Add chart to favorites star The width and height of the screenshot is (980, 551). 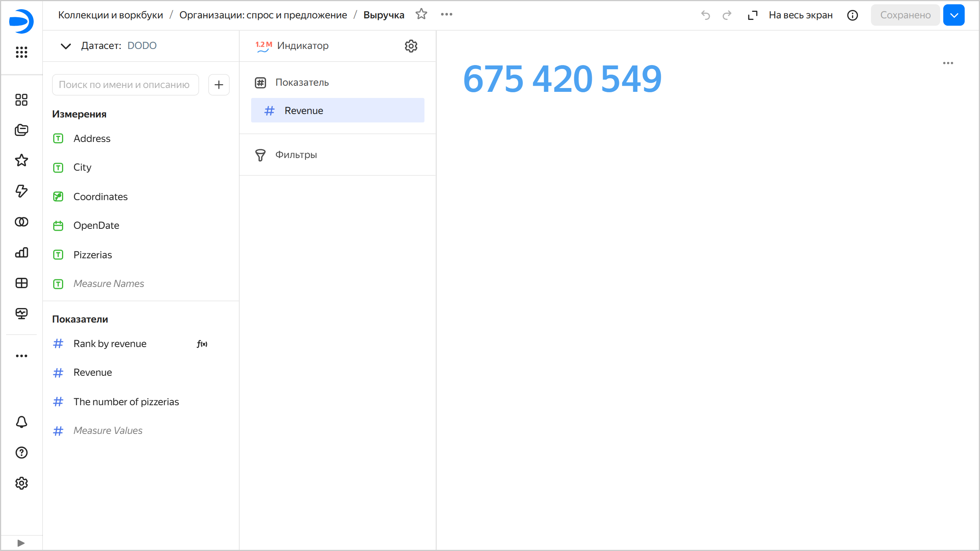tap(421, 15)
